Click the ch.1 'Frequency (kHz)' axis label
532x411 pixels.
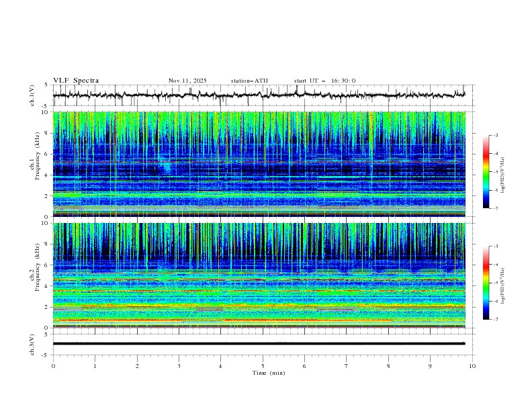(37, 156)
